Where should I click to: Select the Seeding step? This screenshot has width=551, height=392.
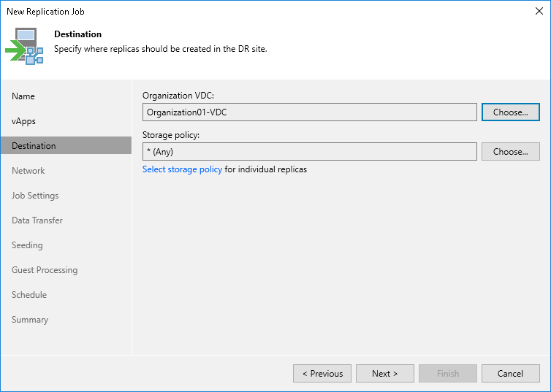point(27,245)
